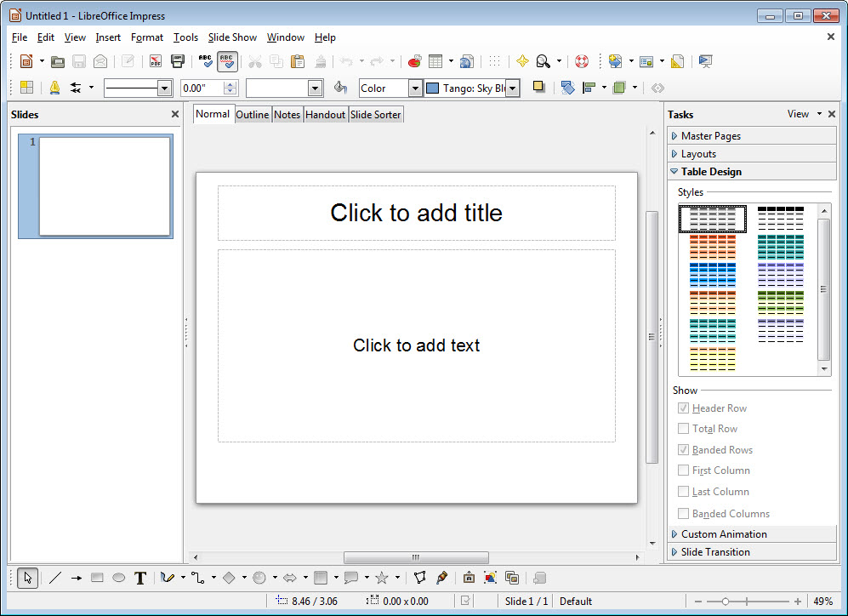Click the Zoom magnifier icon

[543, 61]
